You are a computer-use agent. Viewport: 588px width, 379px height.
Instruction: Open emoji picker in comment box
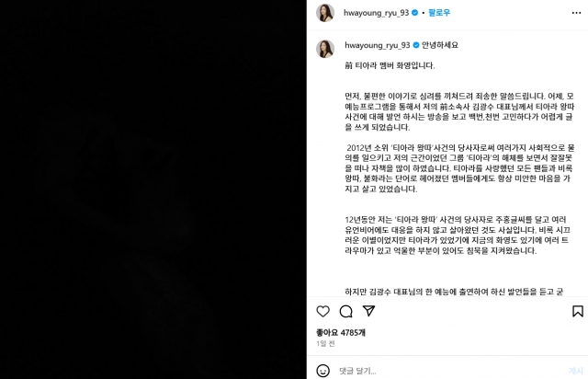pos(322,371)
